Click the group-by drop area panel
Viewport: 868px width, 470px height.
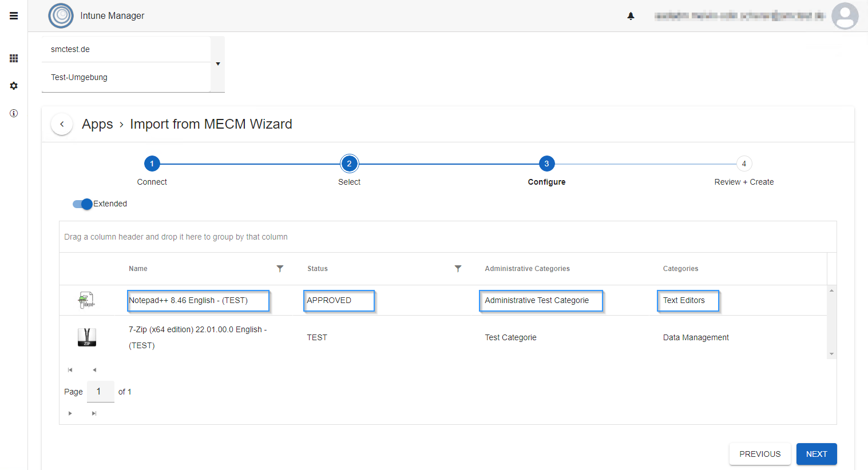tap(447, 237)
